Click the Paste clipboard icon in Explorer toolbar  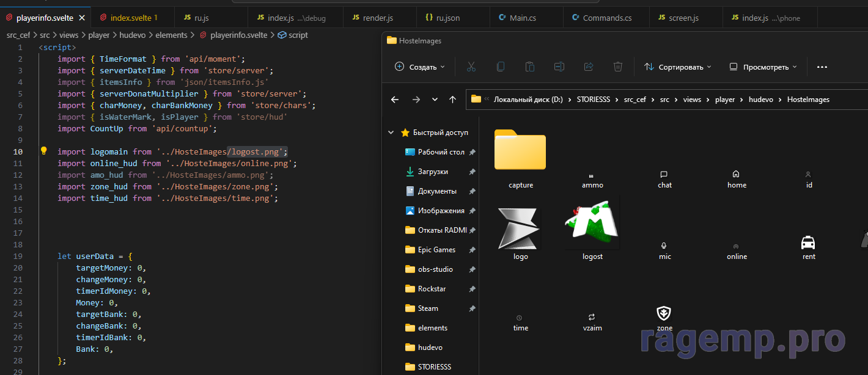pyautogui.click(x=530, y=67)
